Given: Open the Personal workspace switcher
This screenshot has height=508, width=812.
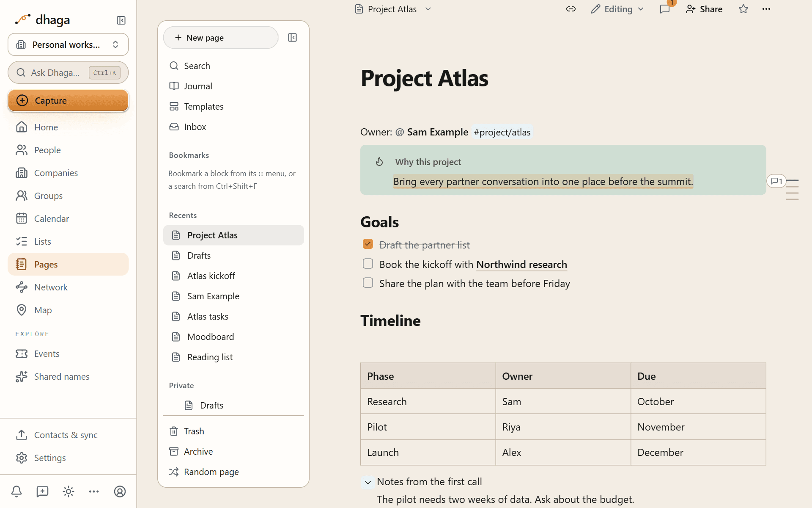Looking at the screenshot, I should [x=68, y=44].
